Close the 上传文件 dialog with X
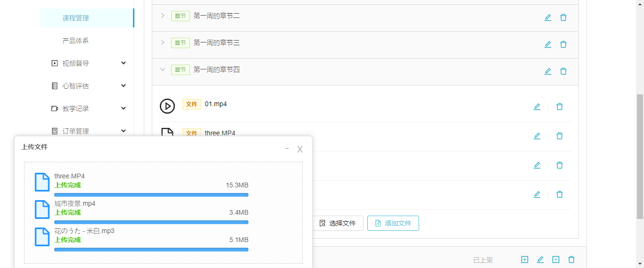 [300, 149]
